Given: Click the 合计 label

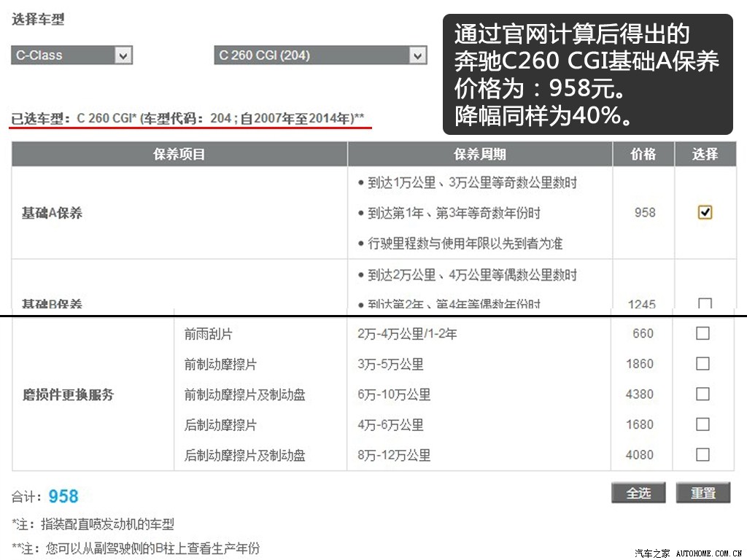Looking at the screenshot, I should coord(26,497).
